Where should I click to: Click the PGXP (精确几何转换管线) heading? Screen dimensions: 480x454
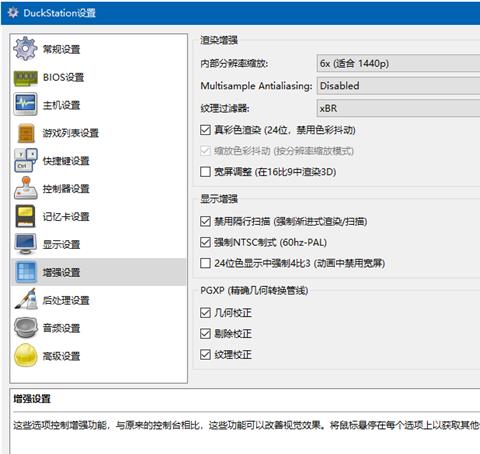click(x=254, y=290)
